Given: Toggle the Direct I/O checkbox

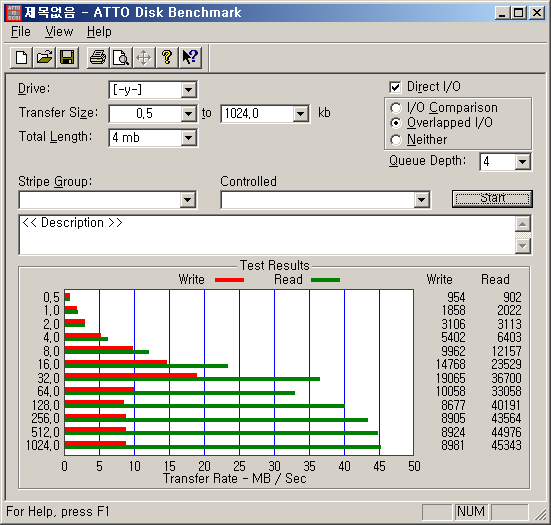Looking at the screenshot, I should tap(395, 87).
